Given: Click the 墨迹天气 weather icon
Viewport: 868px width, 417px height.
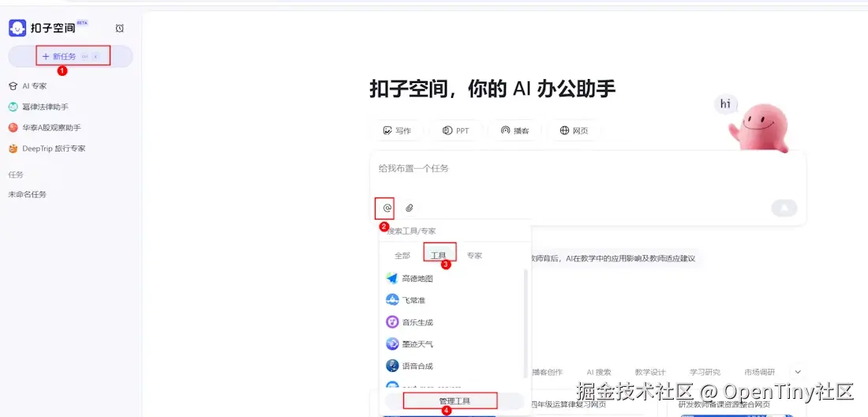Looking at the screenshot, I should [392, 344].
